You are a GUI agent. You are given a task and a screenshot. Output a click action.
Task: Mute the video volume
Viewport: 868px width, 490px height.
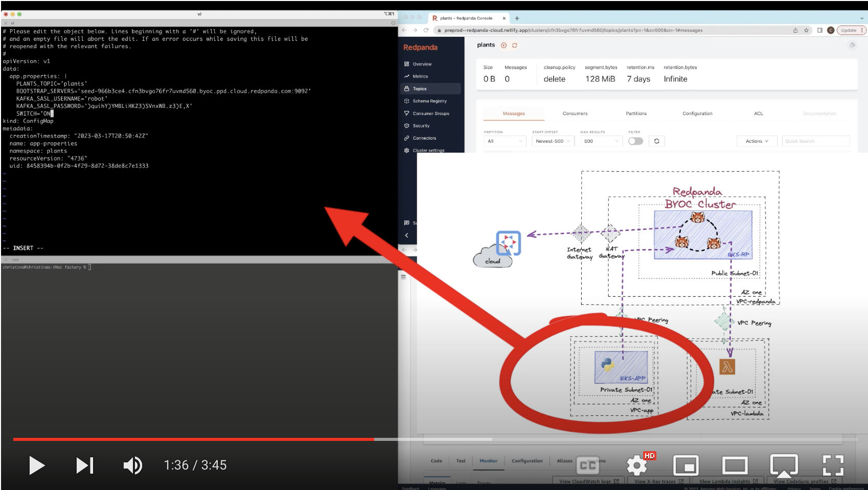(133, 465)
